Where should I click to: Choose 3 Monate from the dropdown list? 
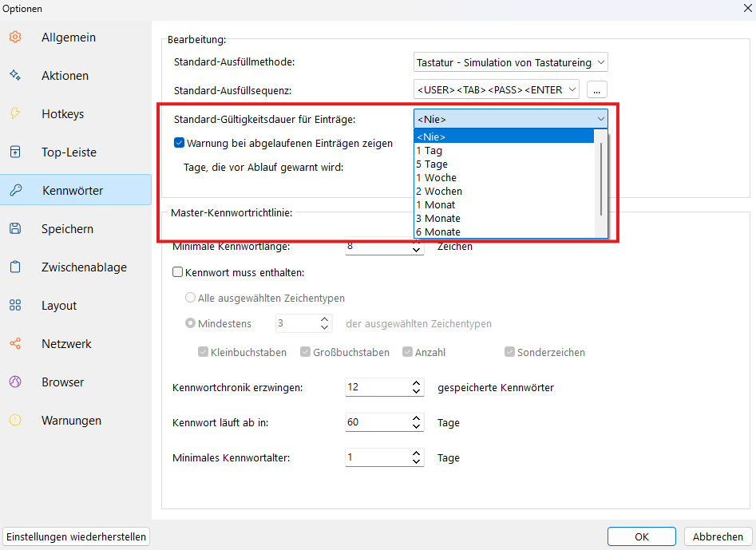[x=504, y=219]
